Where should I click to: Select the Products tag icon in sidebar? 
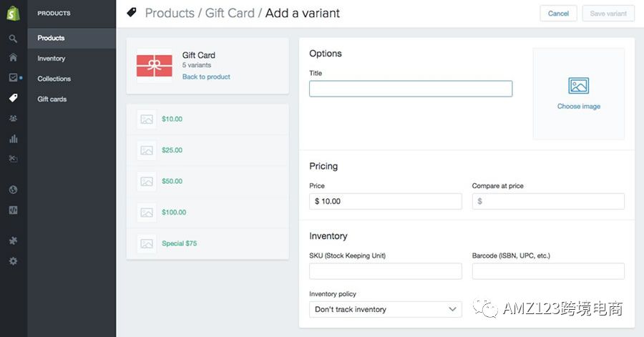(13, 98)
